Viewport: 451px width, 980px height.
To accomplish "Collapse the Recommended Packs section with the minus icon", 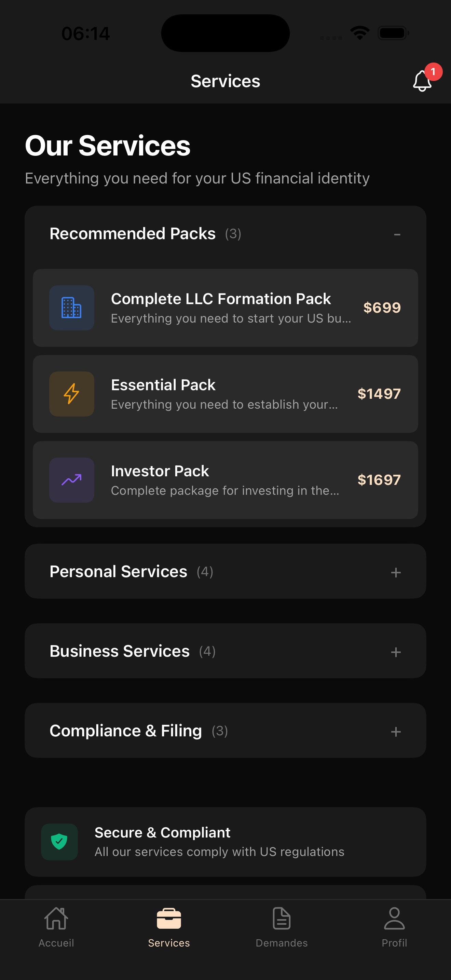I will coord(397,235).
